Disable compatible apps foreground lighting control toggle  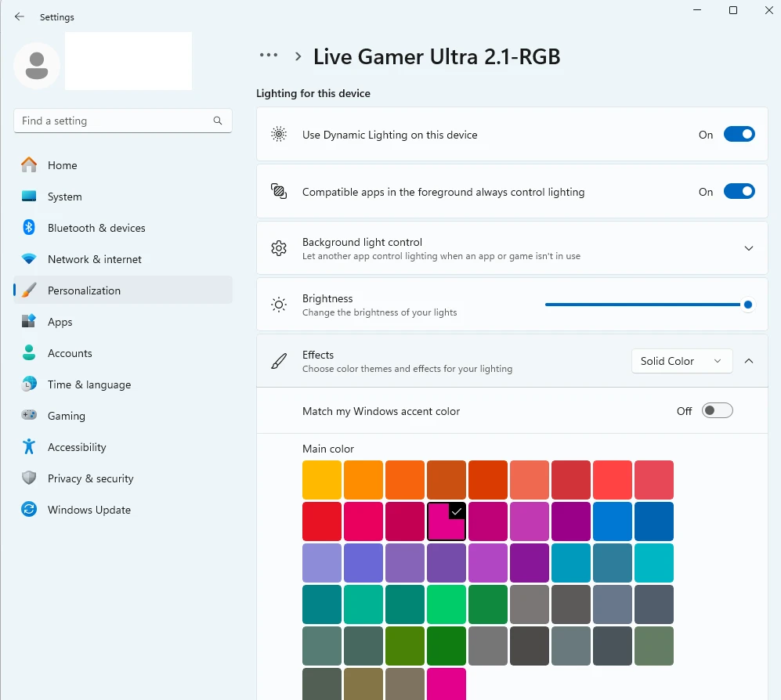click(x=739, y=192)
